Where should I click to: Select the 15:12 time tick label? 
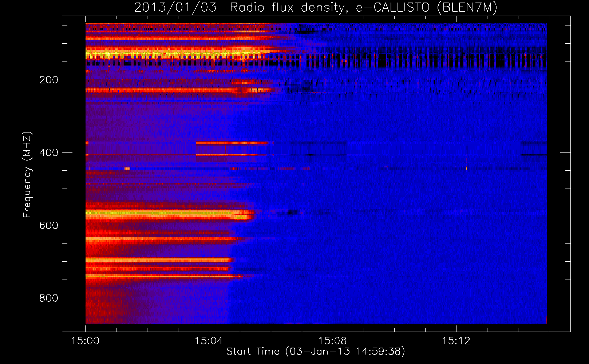click(x=456, y=341)
